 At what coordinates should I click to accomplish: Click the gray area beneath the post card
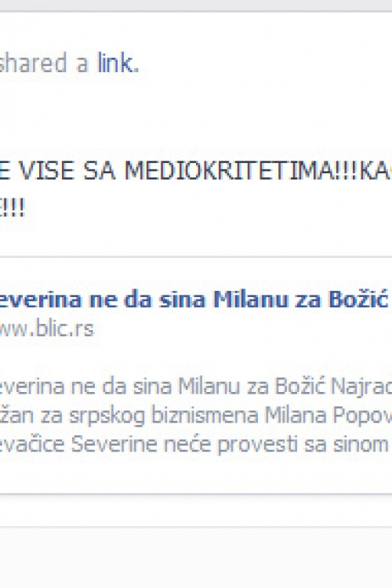[x=196, y=559]
